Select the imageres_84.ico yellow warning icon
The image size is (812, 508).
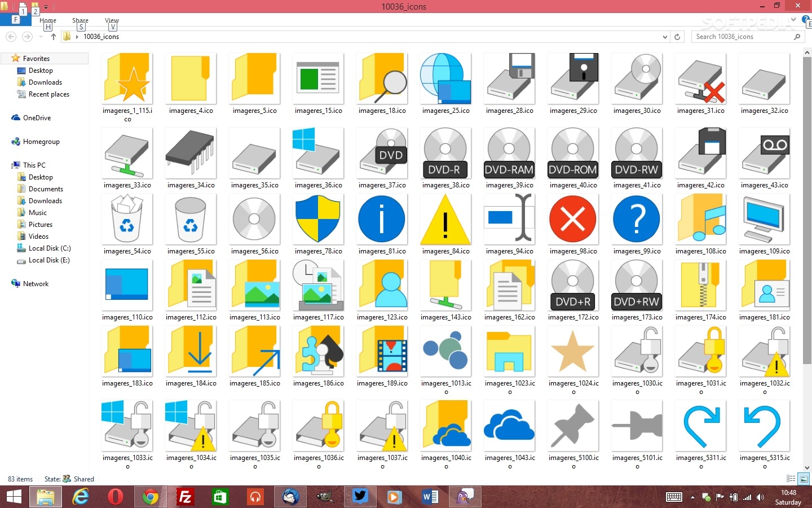[x=445, y=219]
